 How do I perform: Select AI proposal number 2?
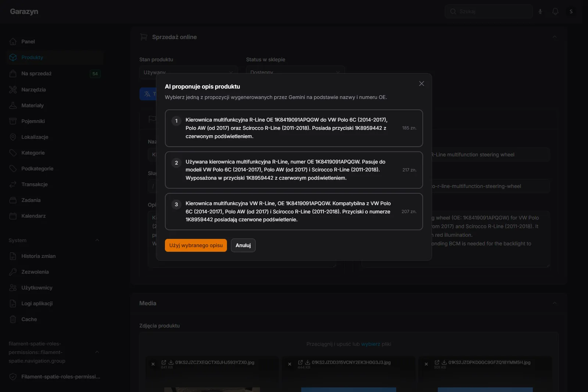[294, 170]
